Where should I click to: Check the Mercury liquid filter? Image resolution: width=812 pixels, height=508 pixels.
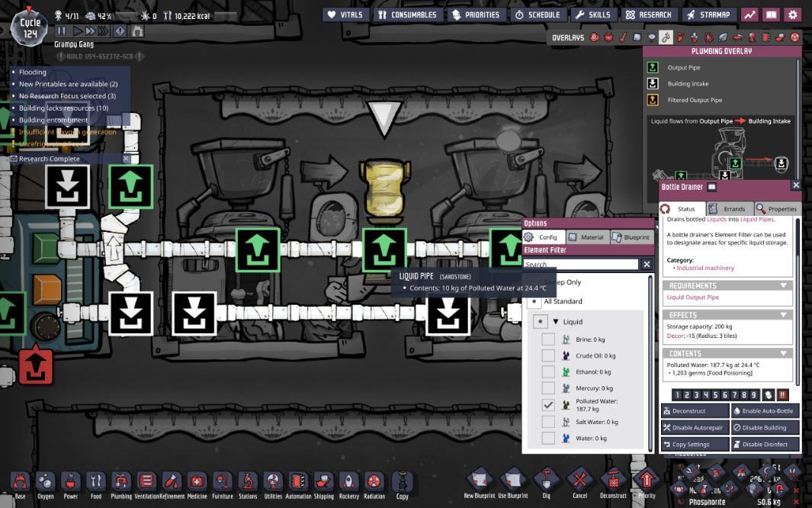coord(548,387)
